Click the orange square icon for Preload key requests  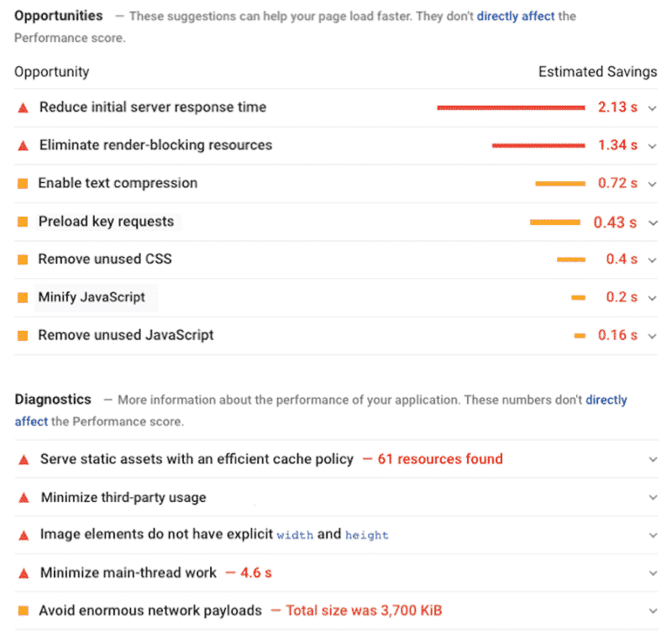tap(23, 222)
